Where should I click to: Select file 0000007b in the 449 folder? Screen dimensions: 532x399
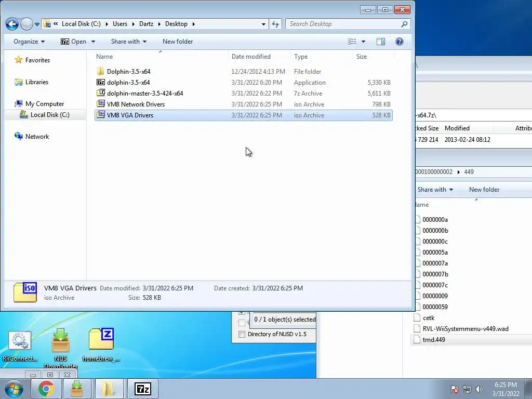coord(435,274)
